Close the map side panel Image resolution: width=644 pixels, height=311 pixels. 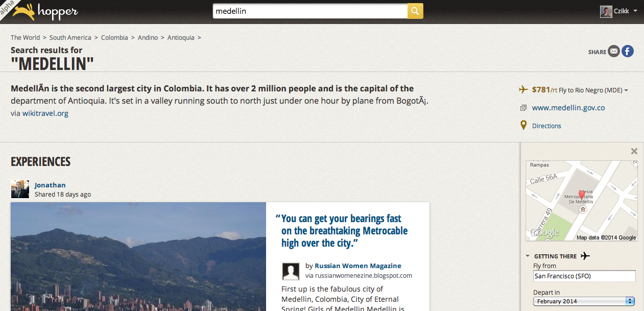click(x=634, y=151)
